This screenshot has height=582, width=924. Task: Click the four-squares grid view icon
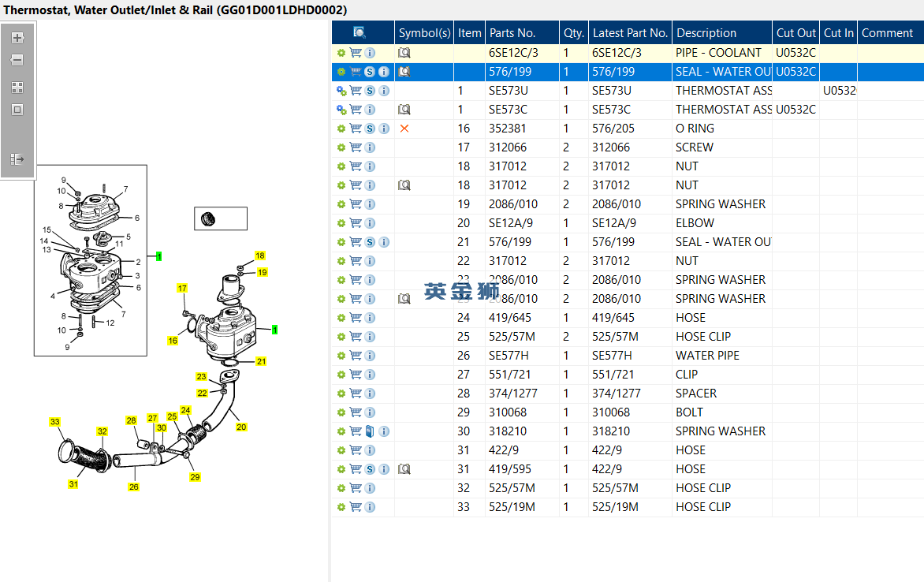point(17,88)
